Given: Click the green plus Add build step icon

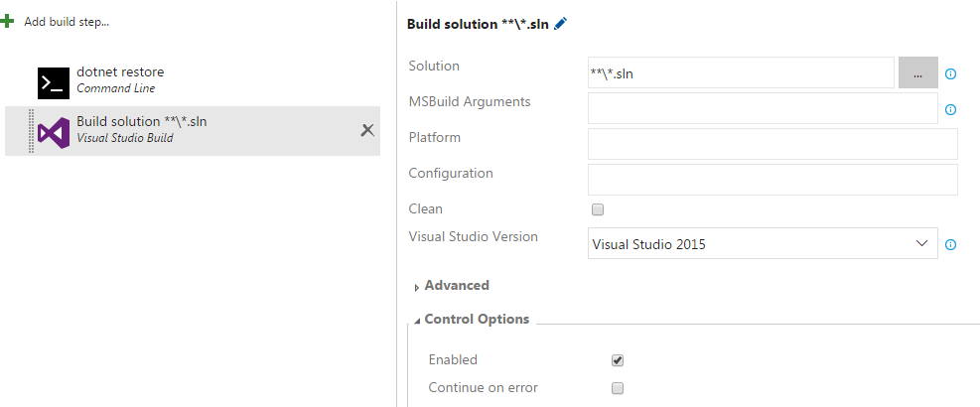Looking at the screenshot, I should tap(8, 21).
